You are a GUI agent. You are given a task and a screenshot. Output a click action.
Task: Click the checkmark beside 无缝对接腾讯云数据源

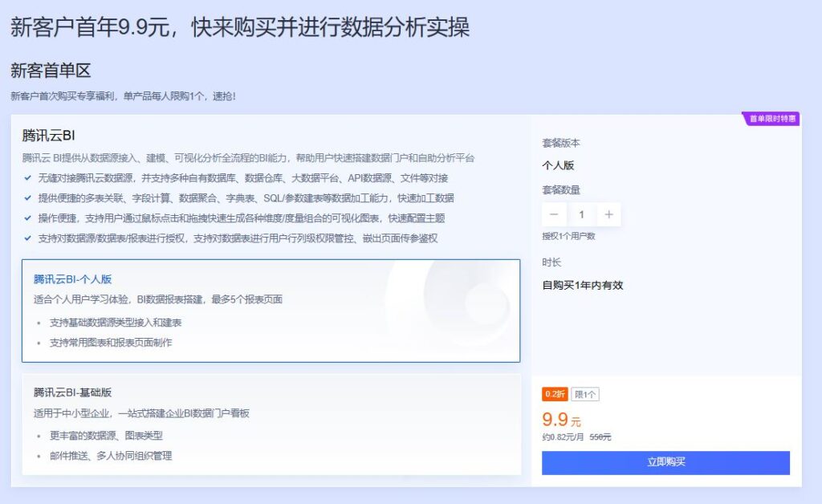point(28,178)
